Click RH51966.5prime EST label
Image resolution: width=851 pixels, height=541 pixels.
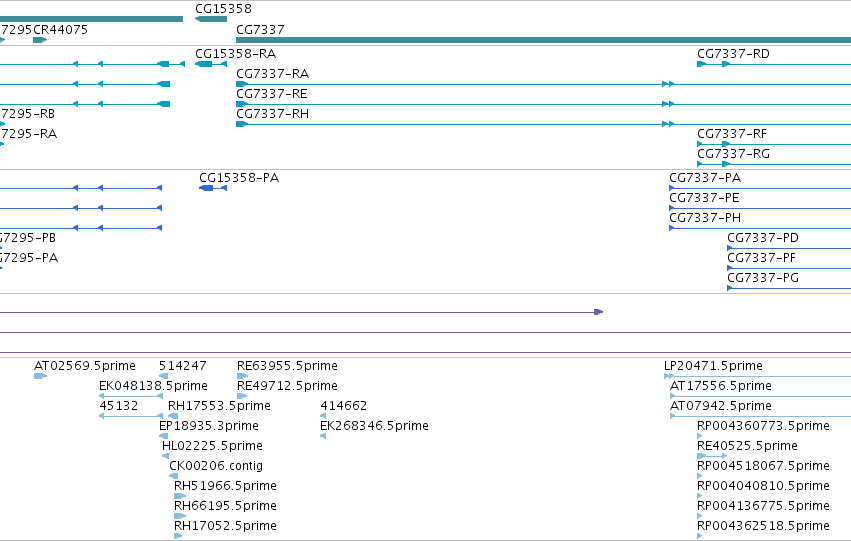(225, 486)
